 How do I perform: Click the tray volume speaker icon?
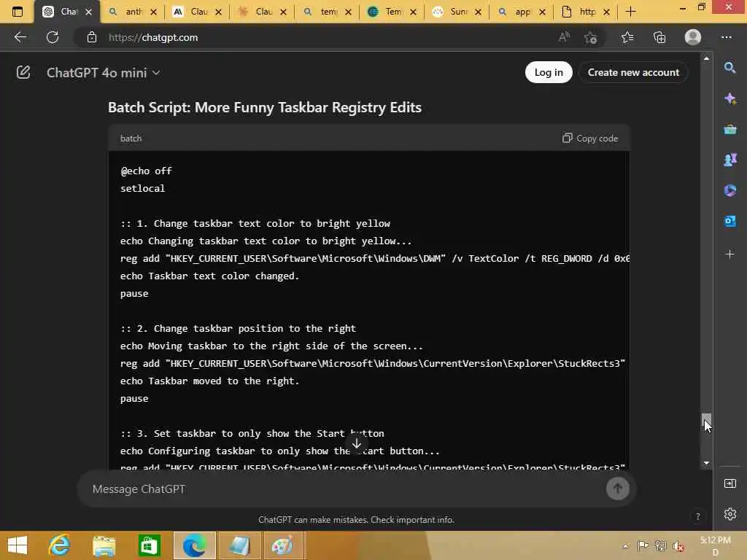(678, 546)
